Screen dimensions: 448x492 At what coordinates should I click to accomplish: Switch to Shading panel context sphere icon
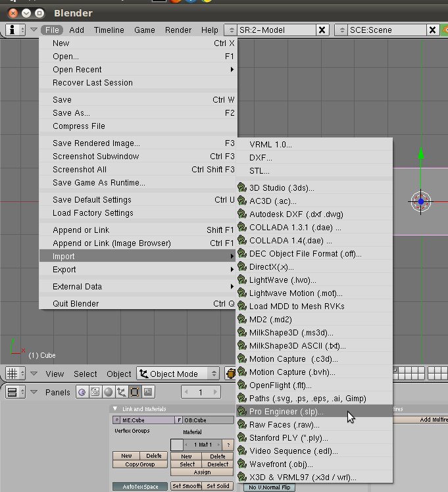click(x=109, y=392)
